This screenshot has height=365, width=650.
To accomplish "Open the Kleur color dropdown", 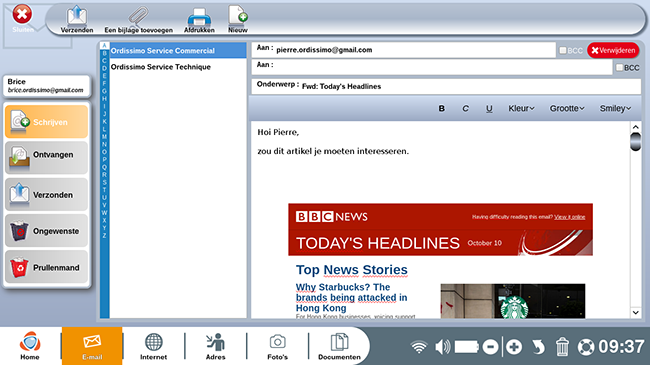I will (521, 108).
